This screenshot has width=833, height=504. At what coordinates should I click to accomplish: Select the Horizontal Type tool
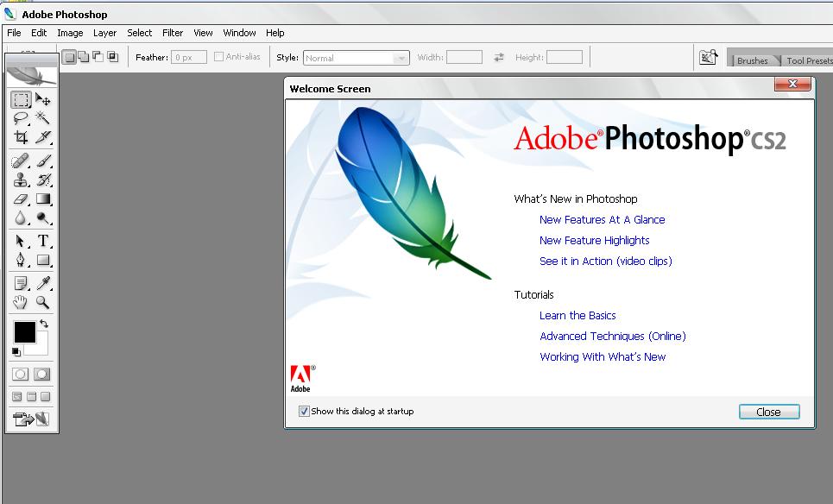tap(41, 241)
